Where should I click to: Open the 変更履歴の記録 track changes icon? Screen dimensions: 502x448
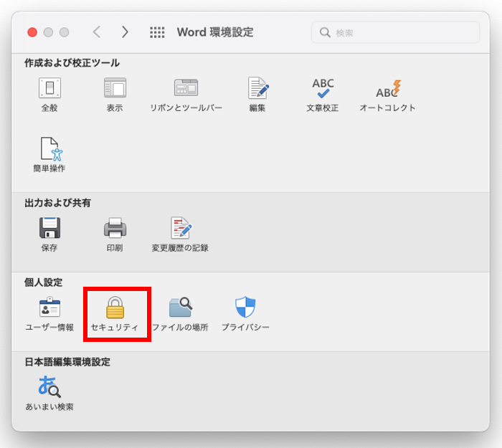[x=181, y=228]
